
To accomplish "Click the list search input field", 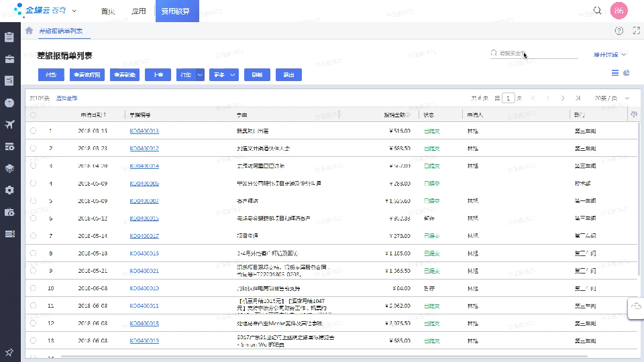I will coord(534,54).
